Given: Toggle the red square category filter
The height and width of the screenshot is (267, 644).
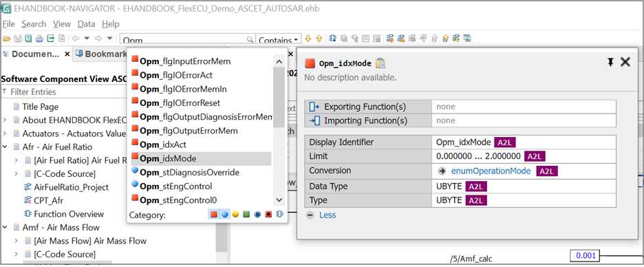Looking at the screenshot, I should click(x=213, y=215).
